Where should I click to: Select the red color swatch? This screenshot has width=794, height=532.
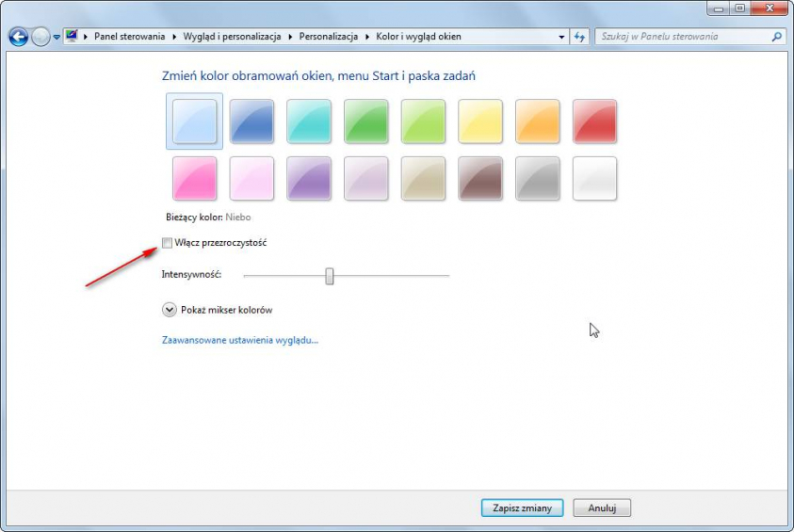594,121
